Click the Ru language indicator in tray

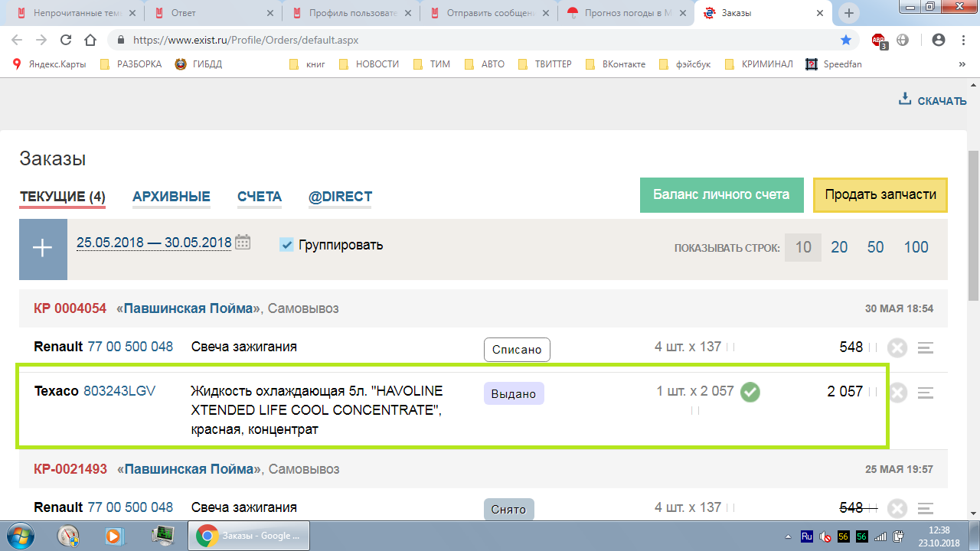[x=807, y=536]
